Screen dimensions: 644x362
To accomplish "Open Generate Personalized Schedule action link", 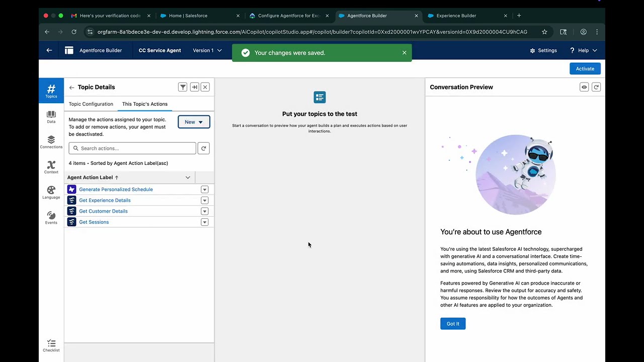I will (x=116, y=190).
